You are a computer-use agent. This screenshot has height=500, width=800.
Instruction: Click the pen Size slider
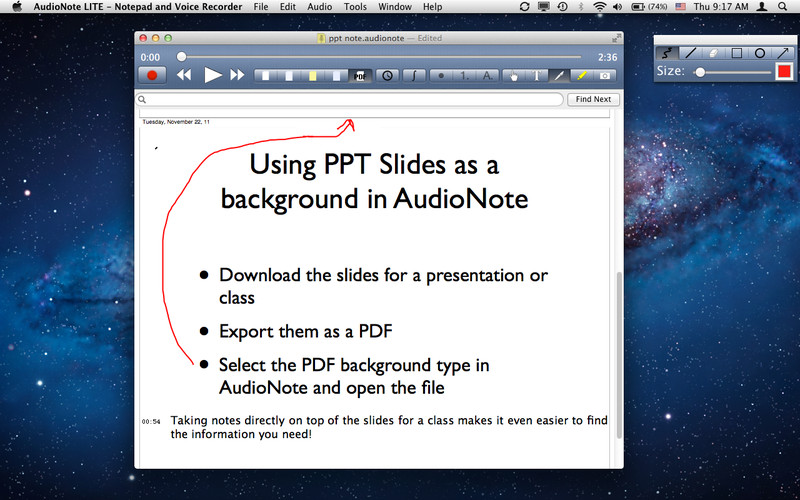[732, 72]
